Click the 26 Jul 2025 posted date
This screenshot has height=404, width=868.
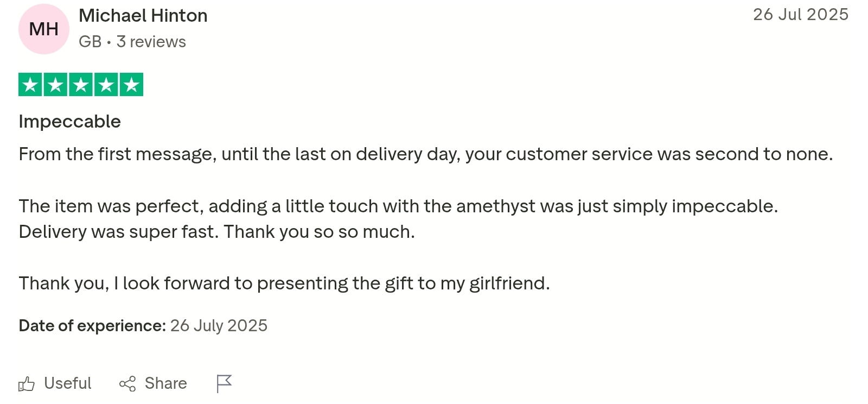(800, 15)
